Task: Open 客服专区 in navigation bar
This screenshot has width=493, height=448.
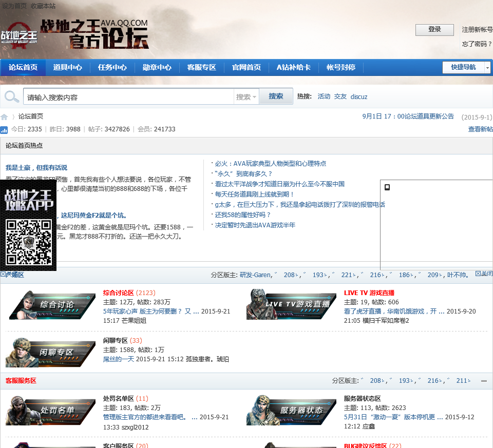Action: coord(201,67)
